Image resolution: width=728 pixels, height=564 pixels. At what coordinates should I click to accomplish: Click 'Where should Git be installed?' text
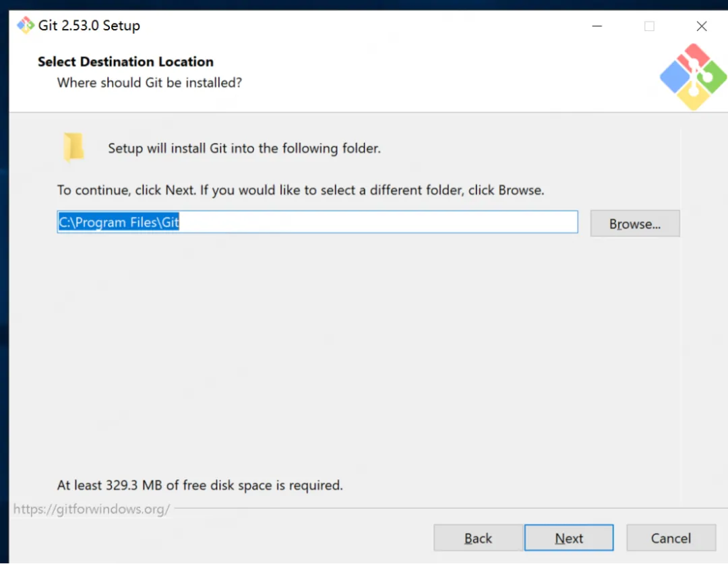(150, 83)
